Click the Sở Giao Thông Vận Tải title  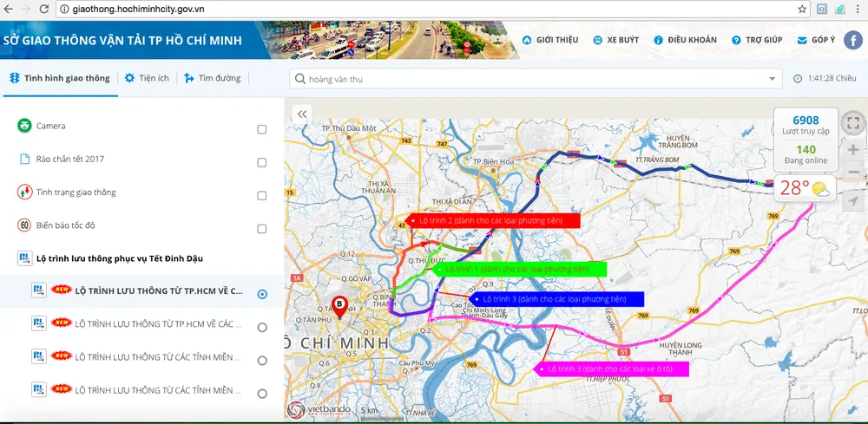(x=123, y=41)
